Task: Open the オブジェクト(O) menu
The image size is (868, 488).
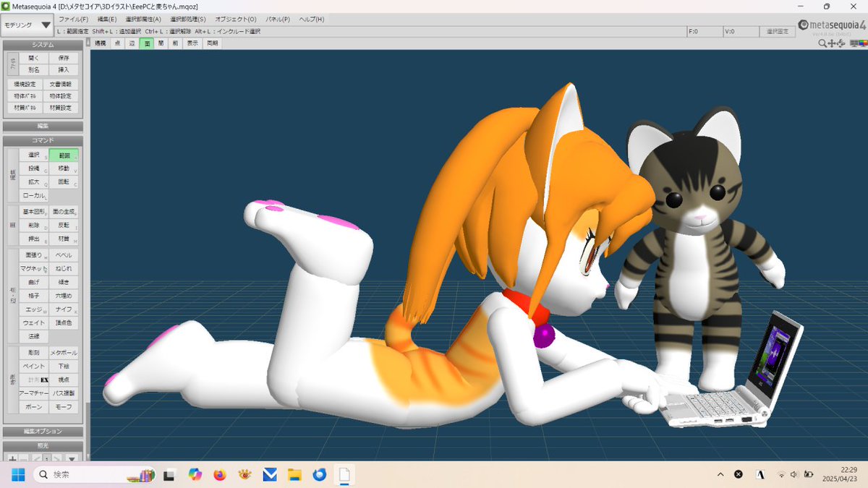Action: (x=236, y=19)
